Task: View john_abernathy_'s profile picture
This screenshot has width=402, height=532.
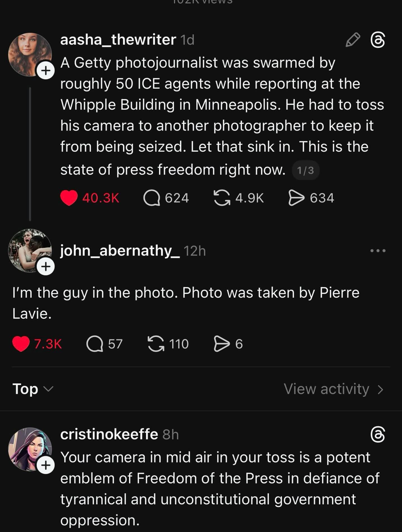Action: pyautogui.click(x=30, y=250)
